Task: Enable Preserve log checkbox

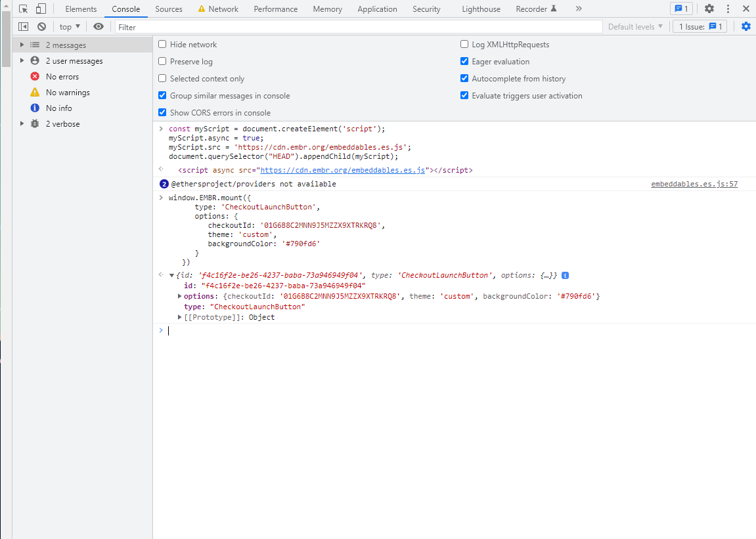Action: point(162,61)
